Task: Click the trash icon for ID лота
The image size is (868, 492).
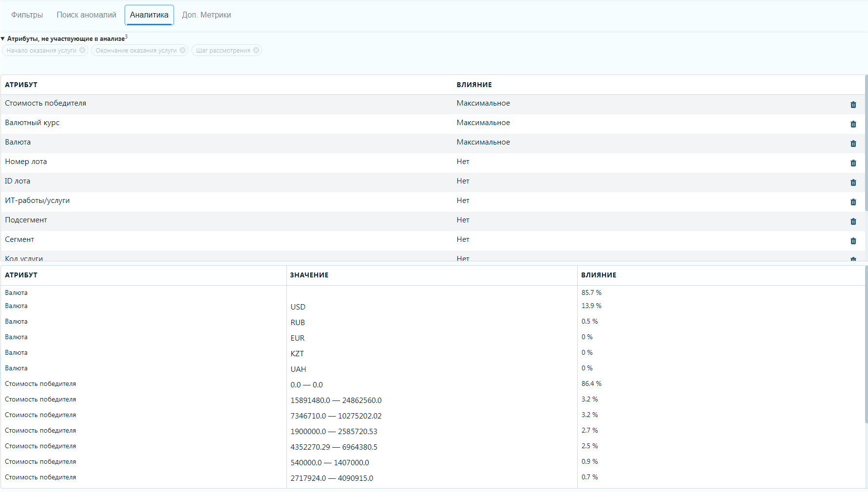Action: coord(853,182)
